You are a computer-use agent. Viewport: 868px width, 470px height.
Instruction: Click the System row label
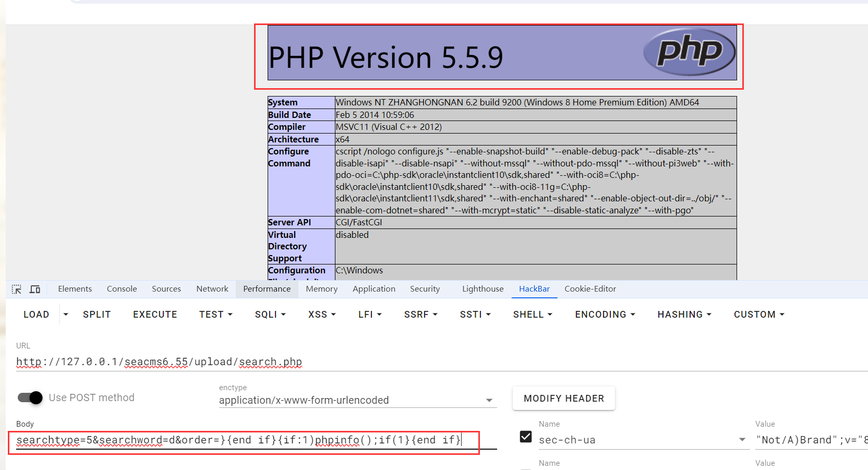[x=283, y=102]
